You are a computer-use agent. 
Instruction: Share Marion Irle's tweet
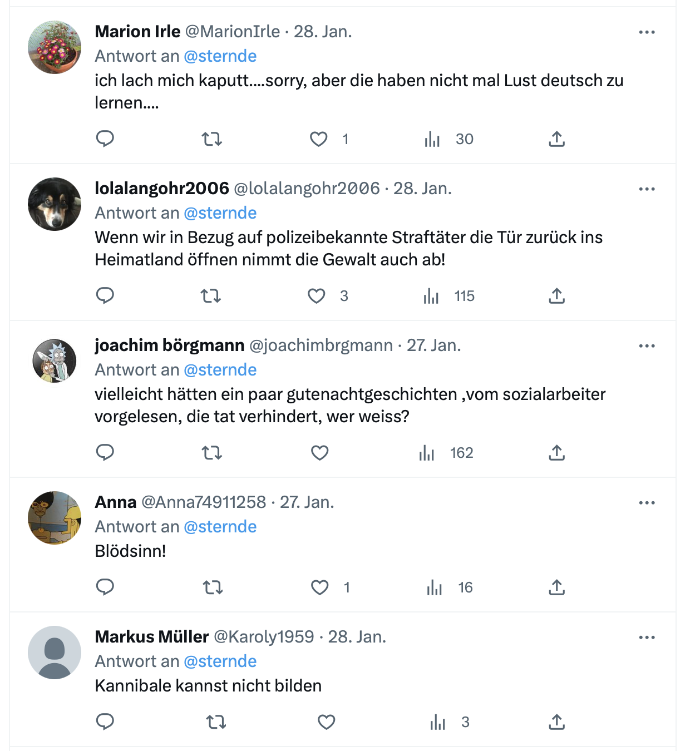(556, 139)
